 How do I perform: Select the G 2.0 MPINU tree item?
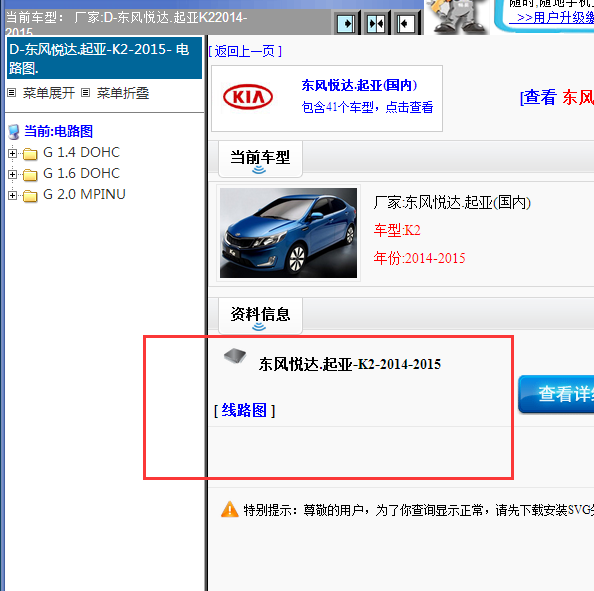[x=84, y=194]
